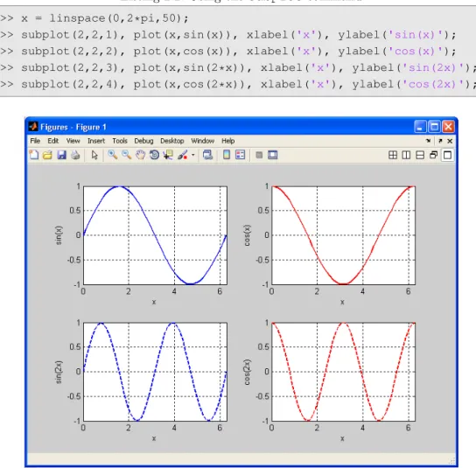Click the subplot(2,2,2) code line
This screenshot has width=476, height=468.
pyautogui.click(x=228, y=52)
